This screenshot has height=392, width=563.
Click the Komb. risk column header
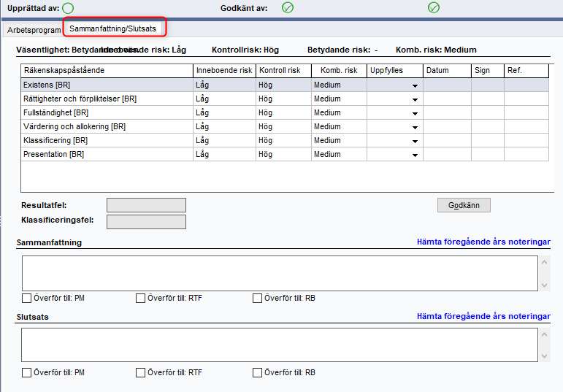pyautogui.click(x=339, y=71)
